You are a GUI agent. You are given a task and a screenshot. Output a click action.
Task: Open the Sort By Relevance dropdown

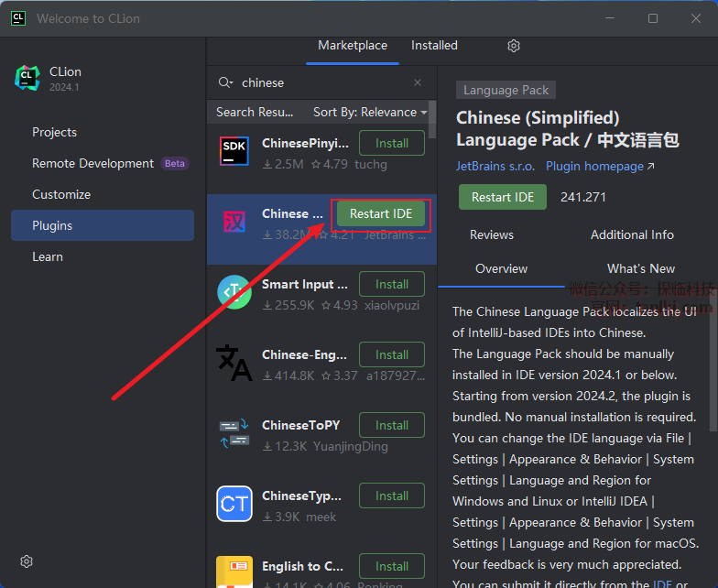pos(370,112)
